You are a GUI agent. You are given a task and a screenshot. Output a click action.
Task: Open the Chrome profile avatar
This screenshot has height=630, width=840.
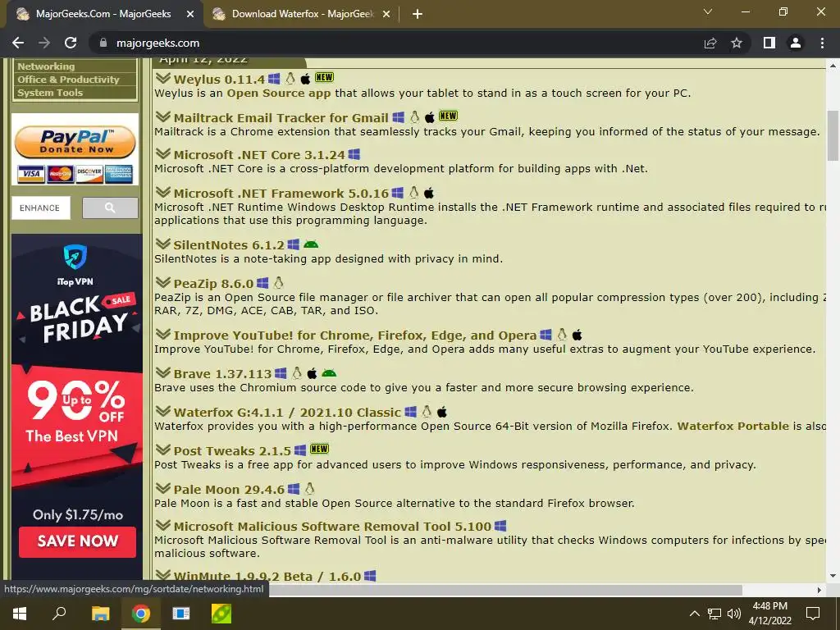pyautogui.click(x=796, y=43)
